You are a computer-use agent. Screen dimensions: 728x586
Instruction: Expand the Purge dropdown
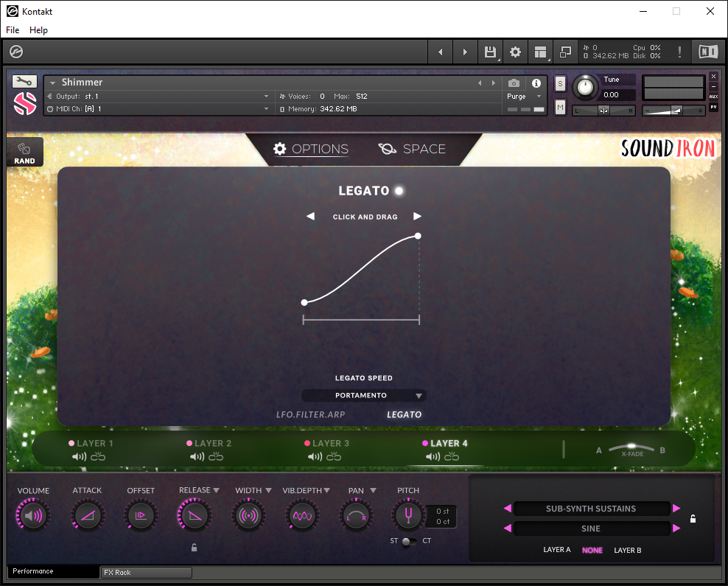tap(539, 96)
